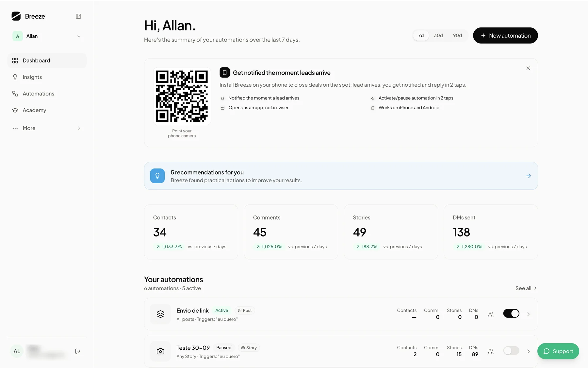
Task: Click the Teste 30-09 automation name
Action: tap(193, 348)
